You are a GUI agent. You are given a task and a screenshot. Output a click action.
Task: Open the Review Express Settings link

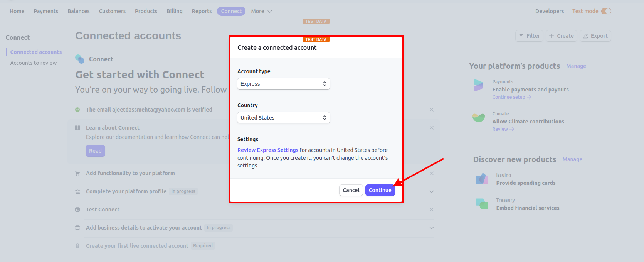click(x=267, y=150)
